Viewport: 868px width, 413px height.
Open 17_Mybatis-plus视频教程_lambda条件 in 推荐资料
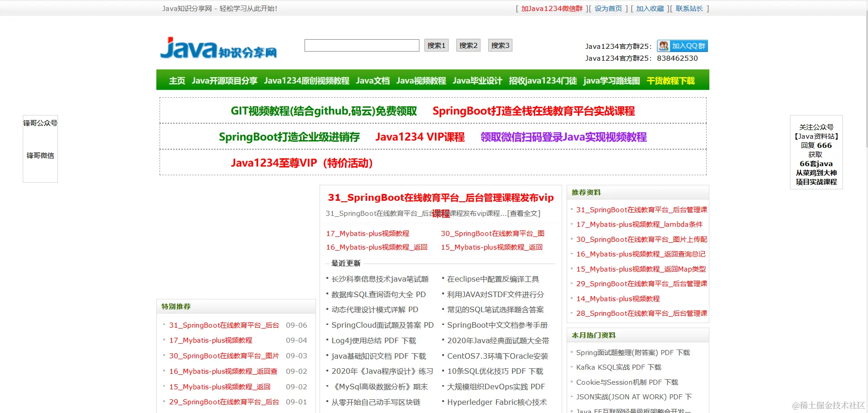click(639, 224)
